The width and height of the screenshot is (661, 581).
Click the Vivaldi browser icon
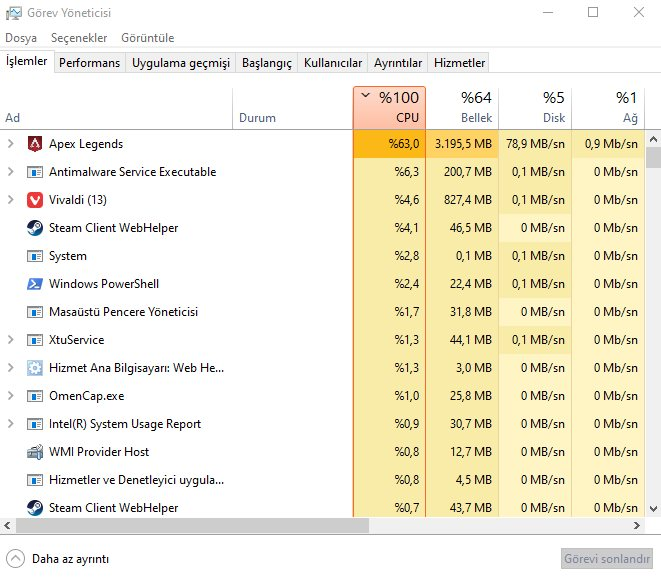pos(35,200)
